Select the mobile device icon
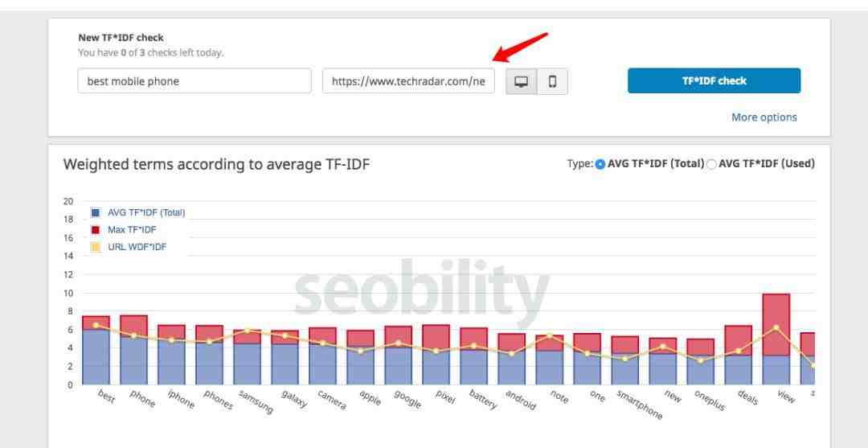The height and width of the screenshot is (448, 868). pos(552,81)
